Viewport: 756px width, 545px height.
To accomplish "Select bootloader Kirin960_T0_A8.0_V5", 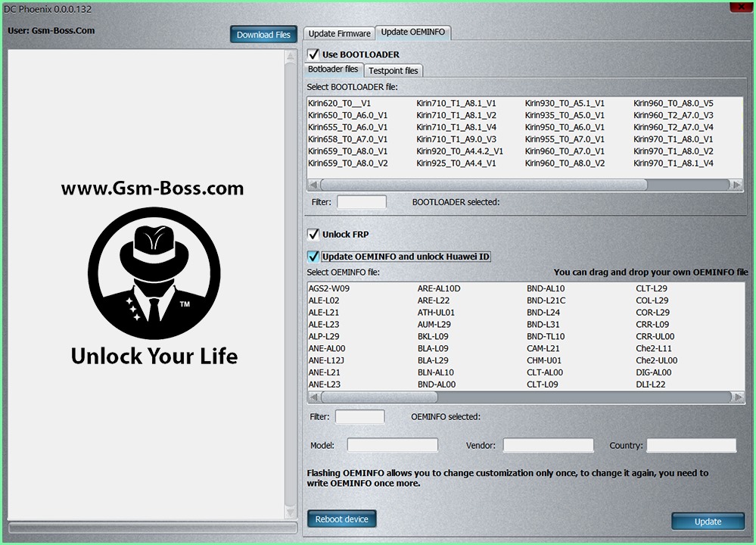I will [x=674, y=103].
